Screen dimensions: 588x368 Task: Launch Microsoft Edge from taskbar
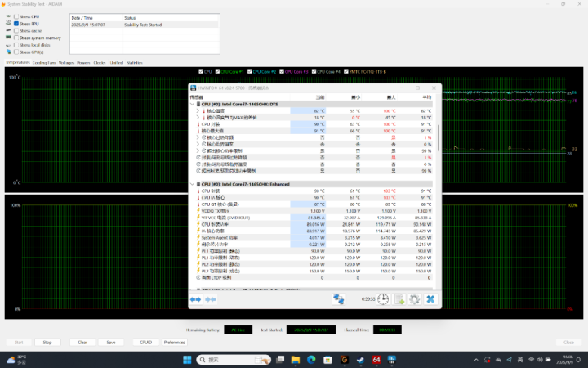(x=311, y=360)
